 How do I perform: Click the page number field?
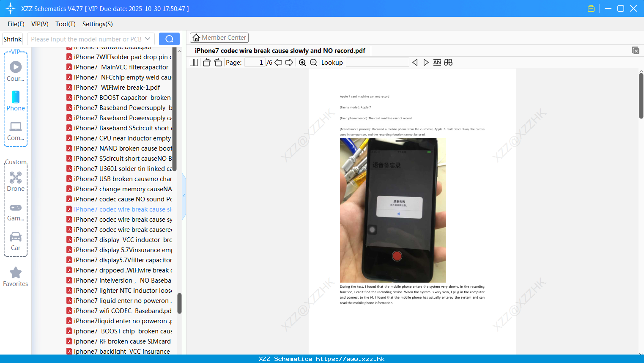tap(255, 63)
